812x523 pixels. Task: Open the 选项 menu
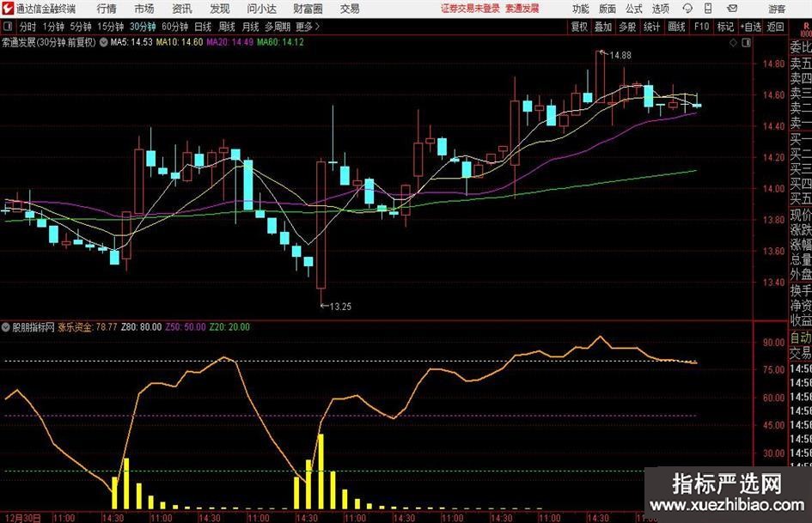point(660,9)
